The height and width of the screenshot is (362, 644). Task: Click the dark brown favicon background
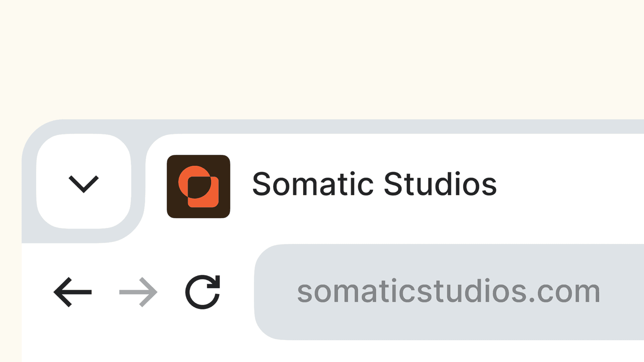pyautogui.click(x=174, y=211)
